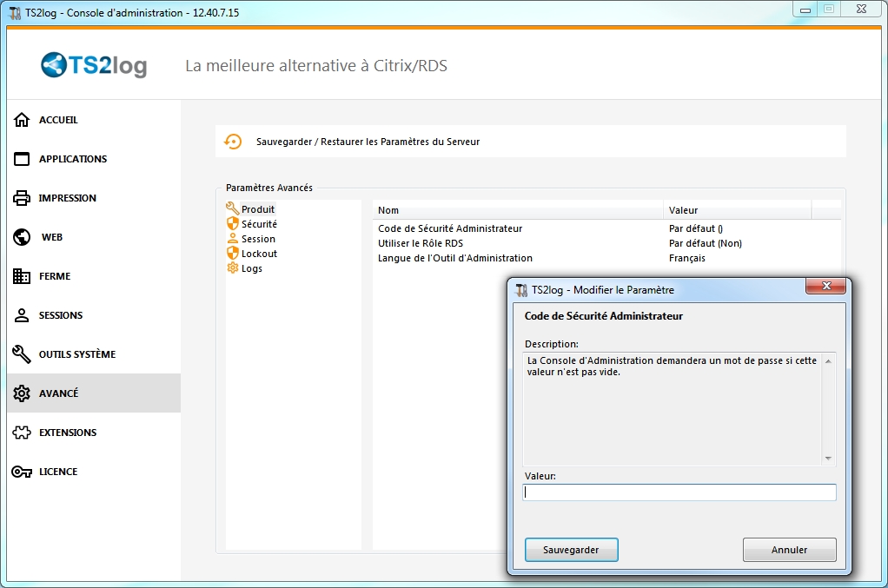Viewport: 888px width, 588px height.
Task: Select Langue de l'Outil d'Administration row
Action: [606, 258]
